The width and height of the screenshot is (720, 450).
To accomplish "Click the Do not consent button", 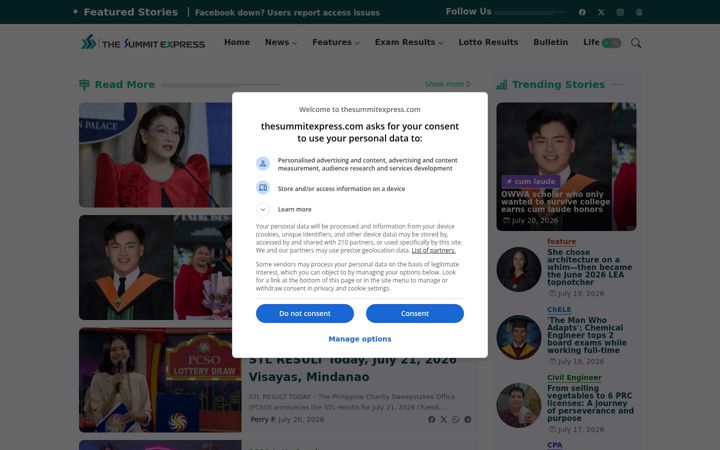I will 305,313.
